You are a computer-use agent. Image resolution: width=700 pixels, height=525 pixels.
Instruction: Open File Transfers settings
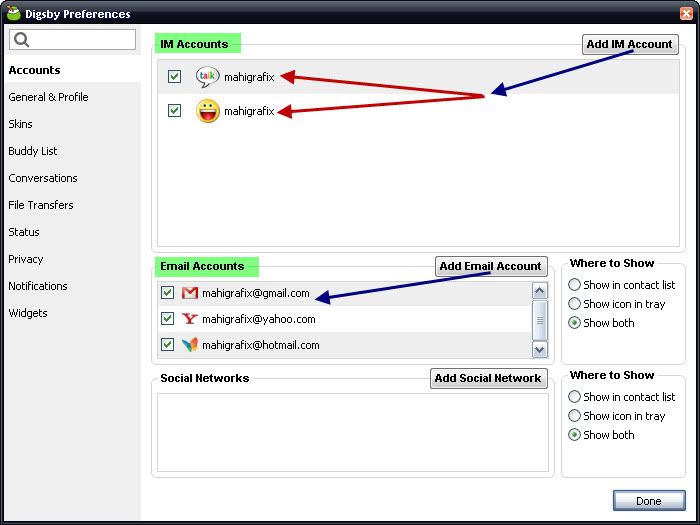click(x=41, y=205)
